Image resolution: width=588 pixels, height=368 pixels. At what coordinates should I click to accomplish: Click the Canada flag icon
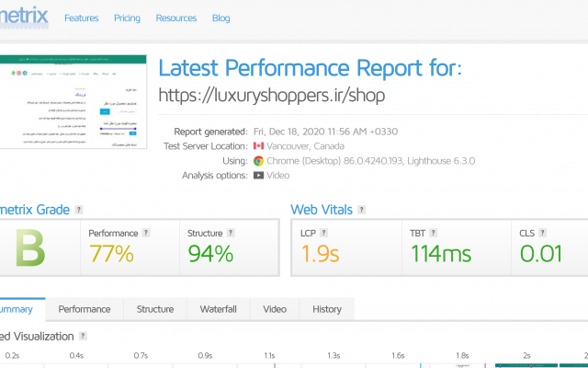pos(258,146)
